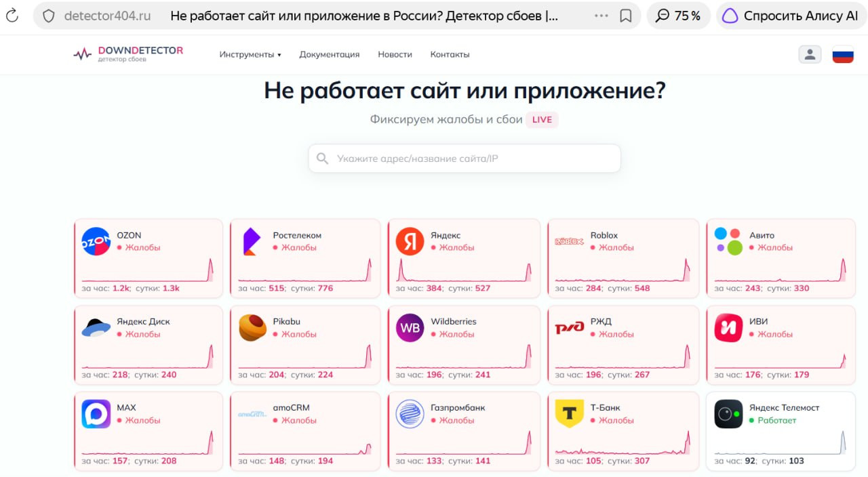868x477 pixels.
Task: Click the MAX messenger logo icon
Action: [x=96, y=414]
